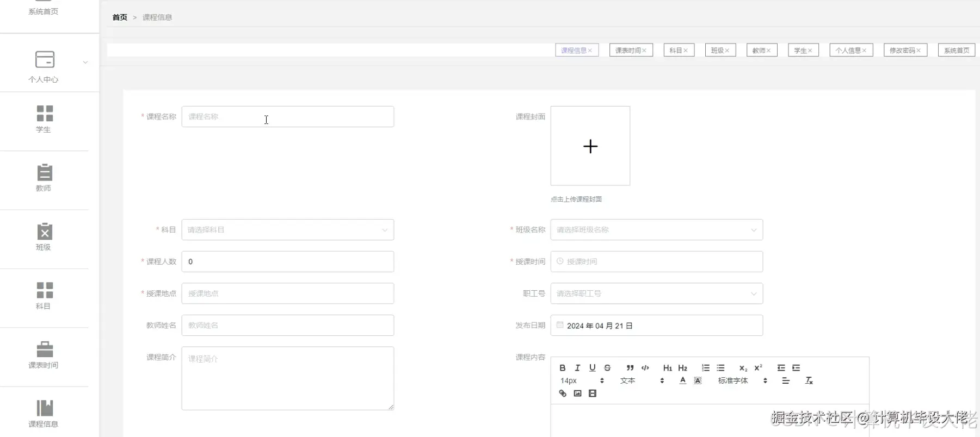Click the 课程名称 input field
Viewport: 980px width, 437px height.
coord(287,117)
